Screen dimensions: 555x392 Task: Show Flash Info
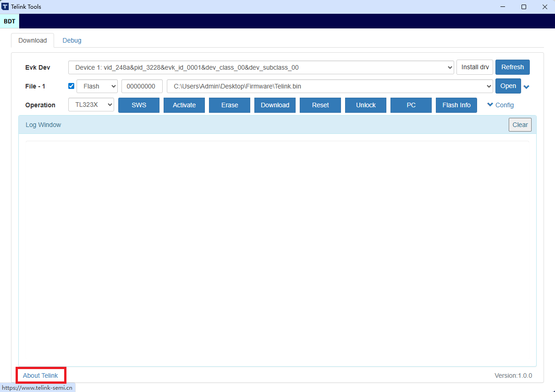456,105
